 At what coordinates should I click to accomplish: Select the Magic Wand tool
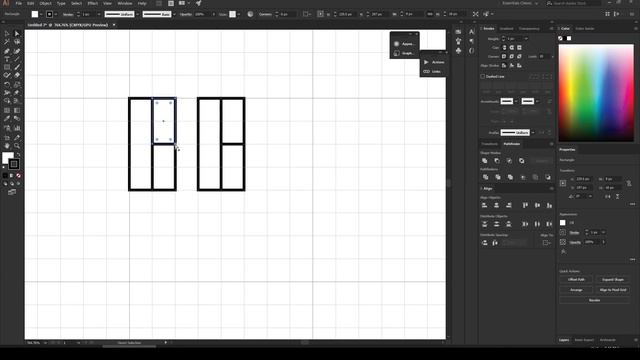(x=7, y=42)
